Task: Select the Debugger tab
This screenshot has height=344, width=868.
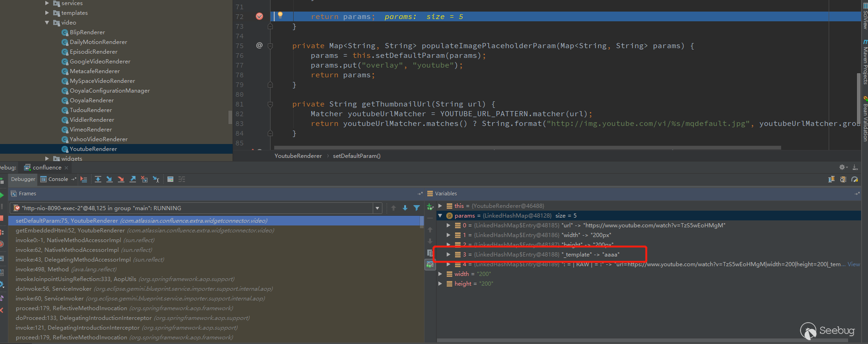Action: (x=23, y=179)
